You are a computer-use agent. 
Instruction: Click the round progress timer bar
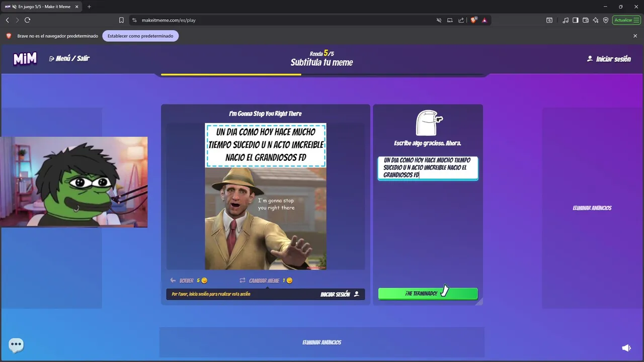click(x=322, y=74)
